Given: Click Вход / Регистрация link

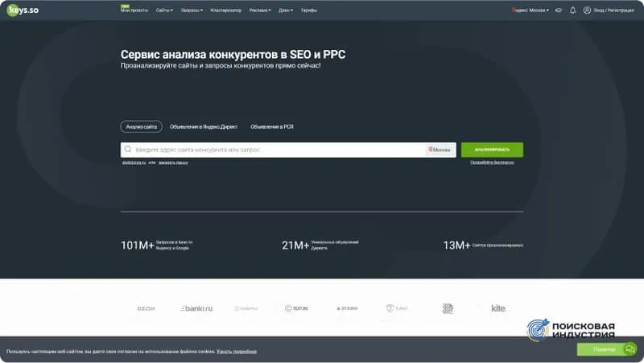Looking at the screenshot, I should (613, 10).
